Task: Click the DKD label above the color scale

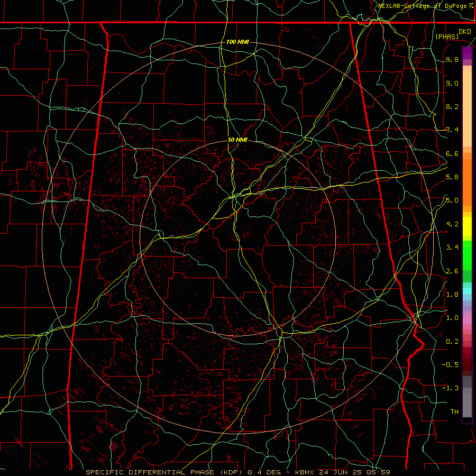Action: [x=464, y=32]
